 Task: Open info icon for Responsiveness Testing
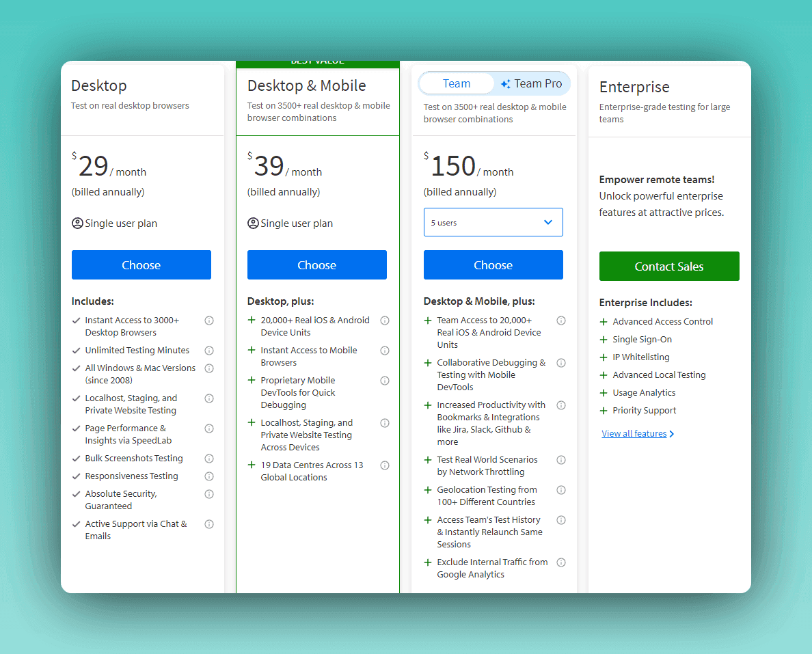209,476
